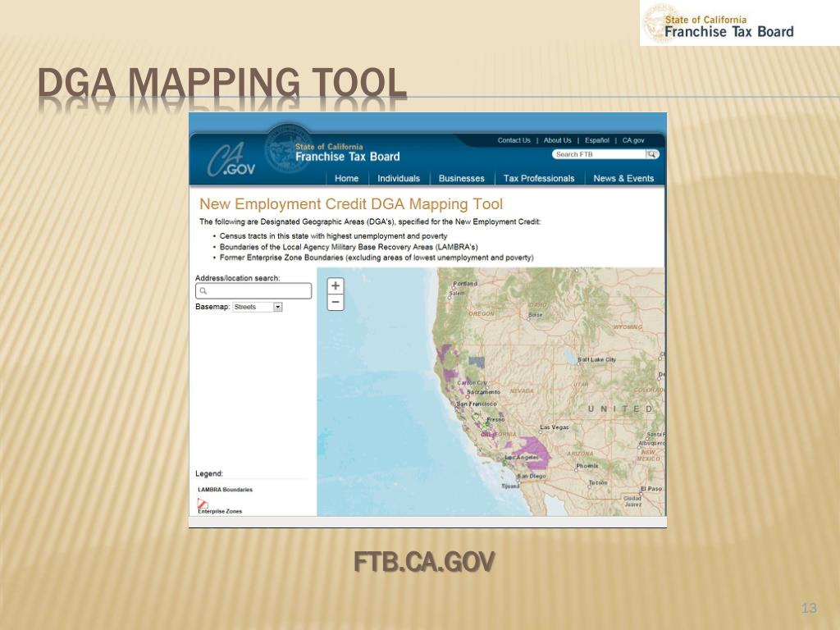
Task: Click the 'LAMBRA Boundaries' legend text
Action: (225, 490)
